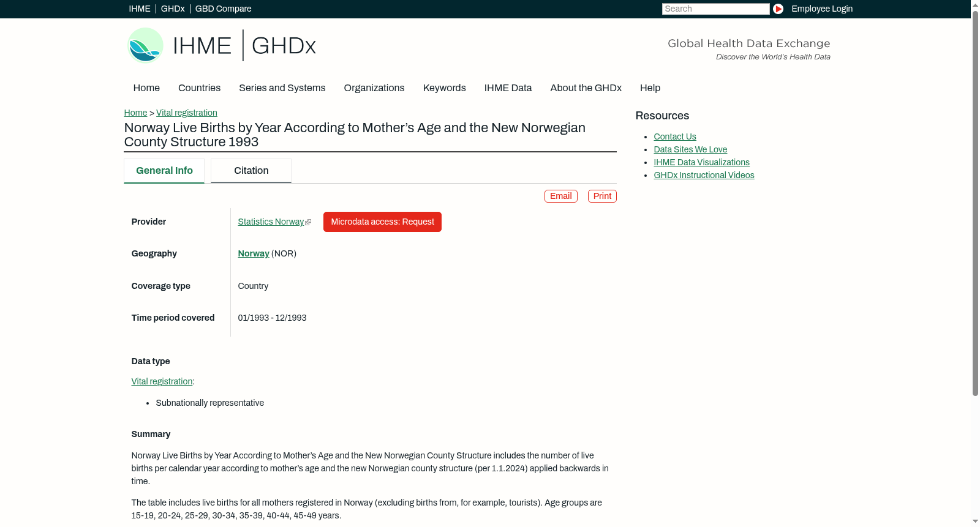Click 'Discover the World's Health Data' tagline

click(773, 57)
